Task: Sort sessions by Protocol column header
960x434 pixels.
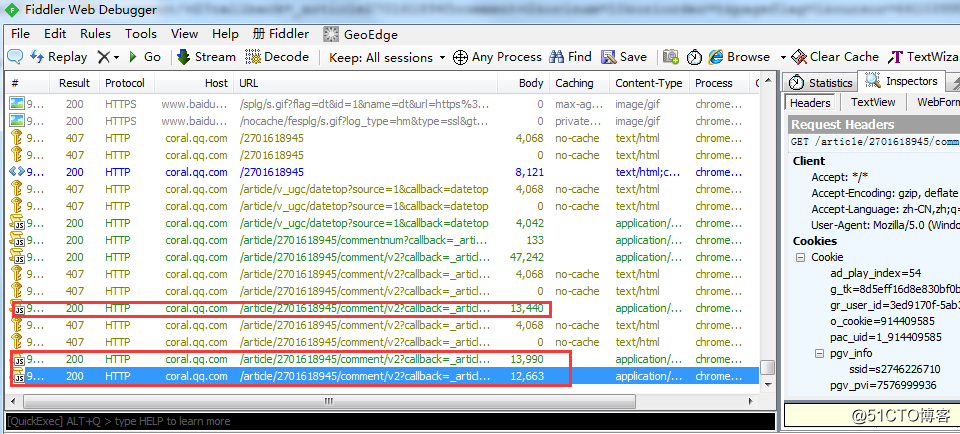Action: [126, 83]
